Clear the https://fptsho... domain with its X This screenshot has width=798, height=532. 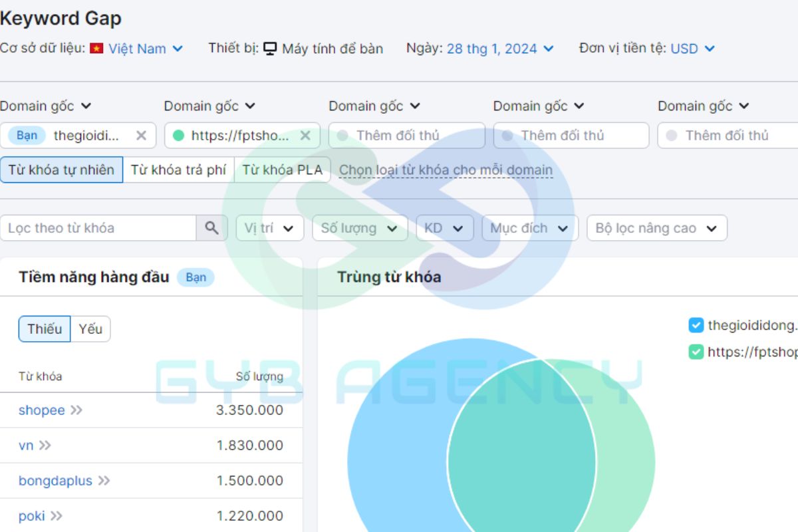[305, 136]
